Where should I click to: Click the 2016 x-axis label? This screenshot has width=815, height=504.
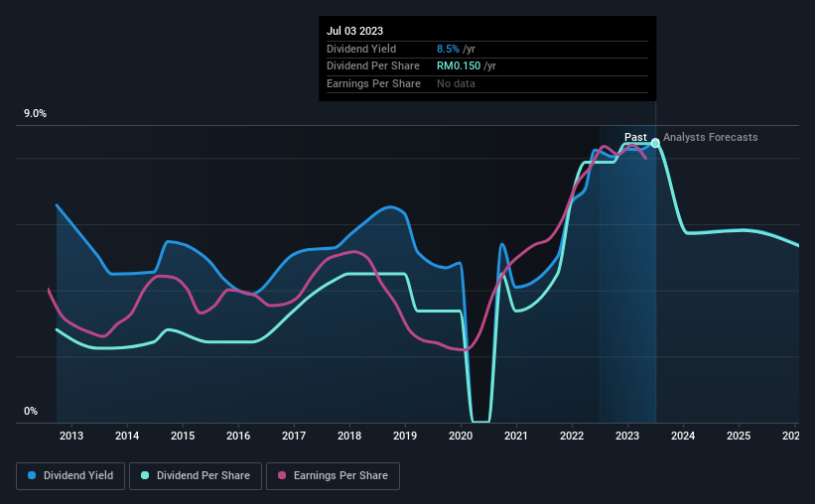(238, 436)
